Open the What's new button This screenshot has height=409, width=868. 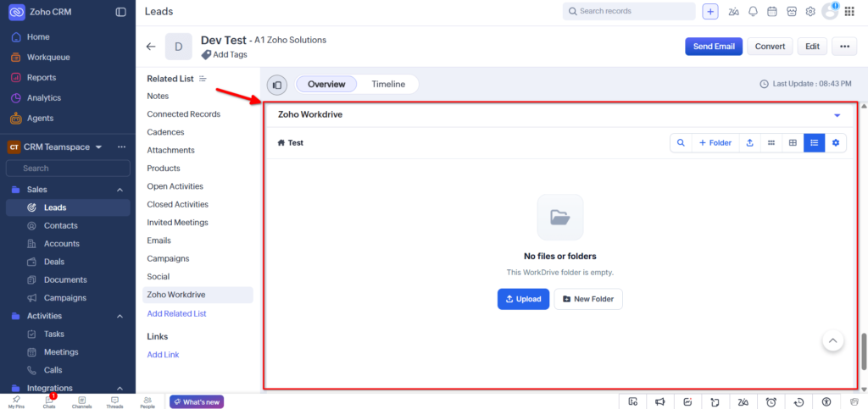[197, 402]
